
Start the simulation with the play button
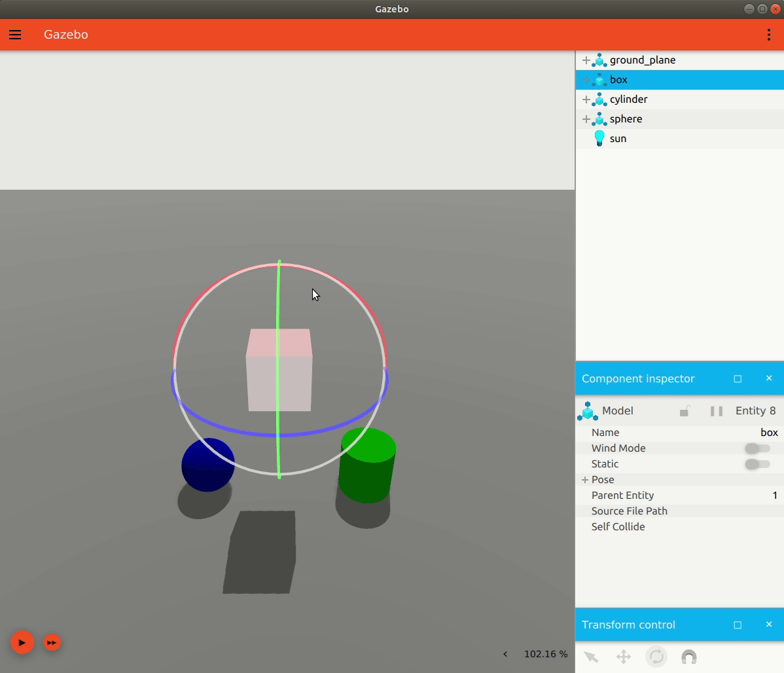(x=22, y=642)
